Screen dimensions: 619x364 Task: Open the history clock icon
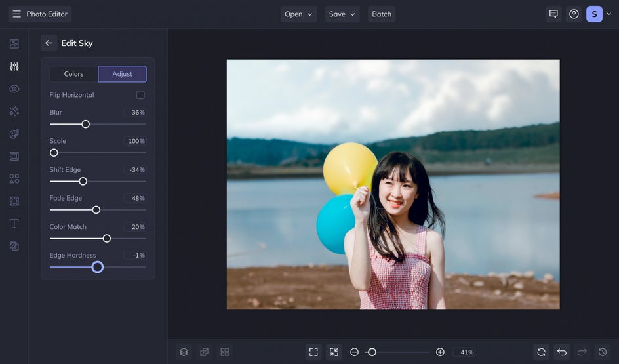[603, 352]
